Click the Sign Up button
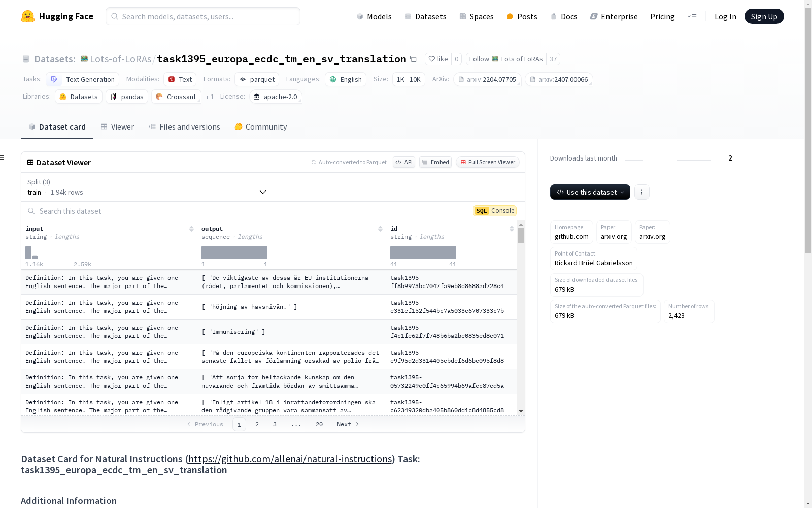Screen dimensions: 812x508 764,16
